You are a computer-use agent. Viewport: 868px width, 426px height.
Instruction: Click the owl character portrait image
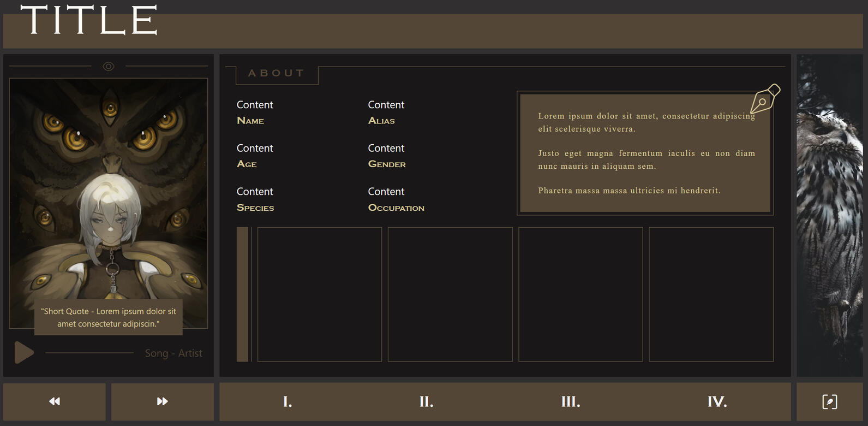coord(109,191)
